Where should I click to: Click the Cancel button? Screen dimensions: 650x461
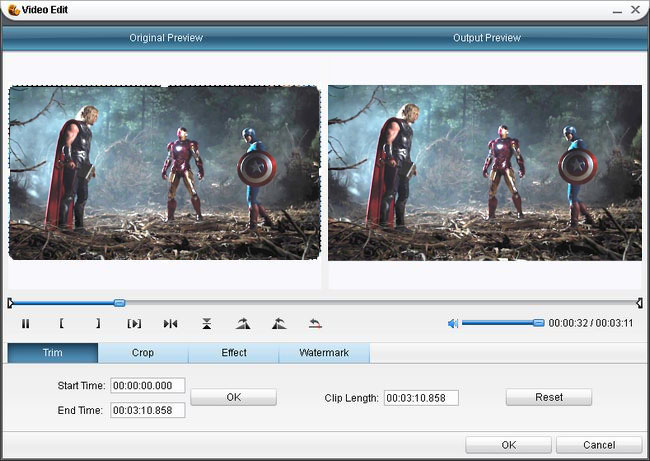599,445
